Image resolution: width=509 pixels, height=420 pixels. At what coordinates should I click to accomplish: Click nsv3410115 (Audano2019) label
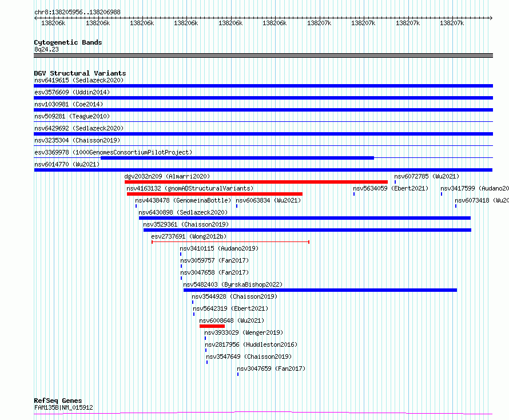pyautogui.click(x=219, y=248)
